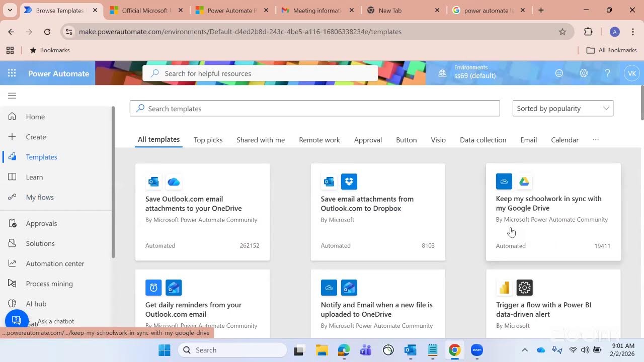This screenshot has width=644, height=362.
Task: Open the VK account avatar menu
Action: (632, 73)
